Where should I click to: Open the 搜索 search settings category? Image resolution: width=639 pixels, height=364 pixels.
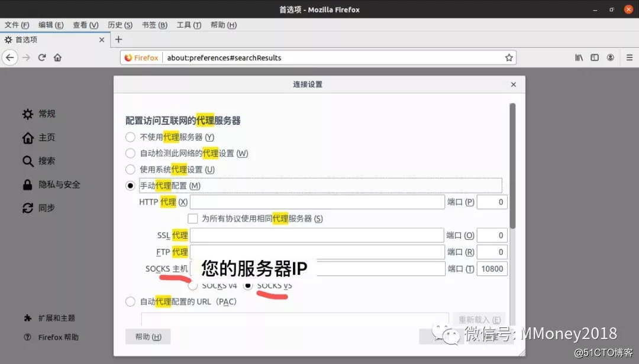[38, 161]
